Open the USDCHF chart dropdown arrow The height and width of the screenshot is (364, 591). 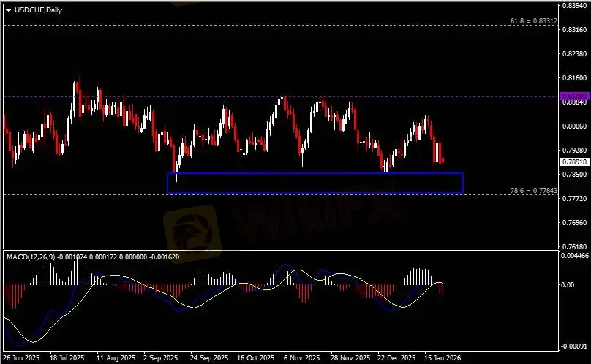coord(8,10)
